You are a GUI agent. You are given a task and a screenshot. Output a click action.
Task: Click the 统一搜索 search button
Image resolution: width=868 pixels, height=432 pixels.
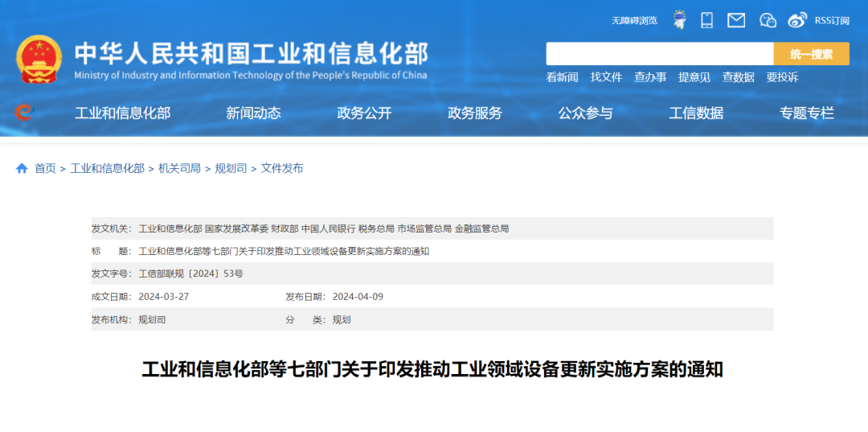pos(811,54)
